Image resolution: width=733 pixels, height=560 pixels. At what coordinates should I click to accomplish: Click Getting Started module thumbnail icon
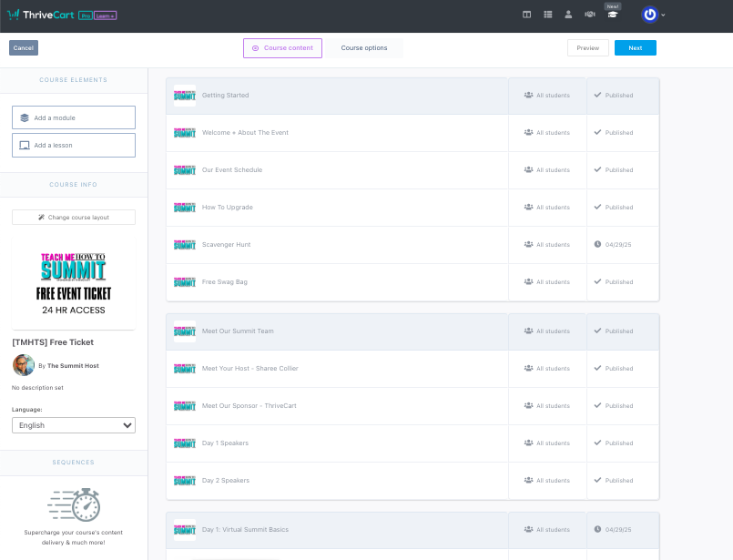185,96
